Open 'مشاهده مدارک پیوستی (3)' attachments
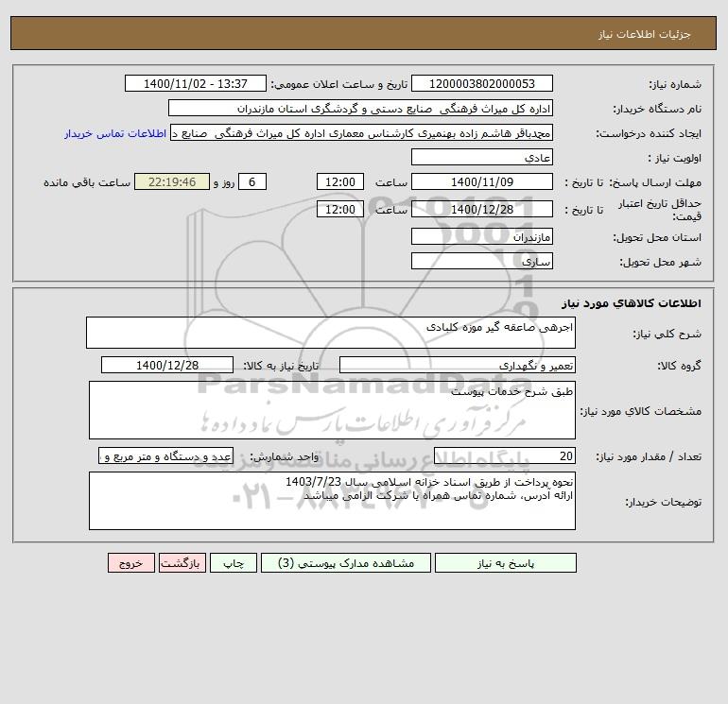This screenshot has height=704, width=728. click(346, 563)
